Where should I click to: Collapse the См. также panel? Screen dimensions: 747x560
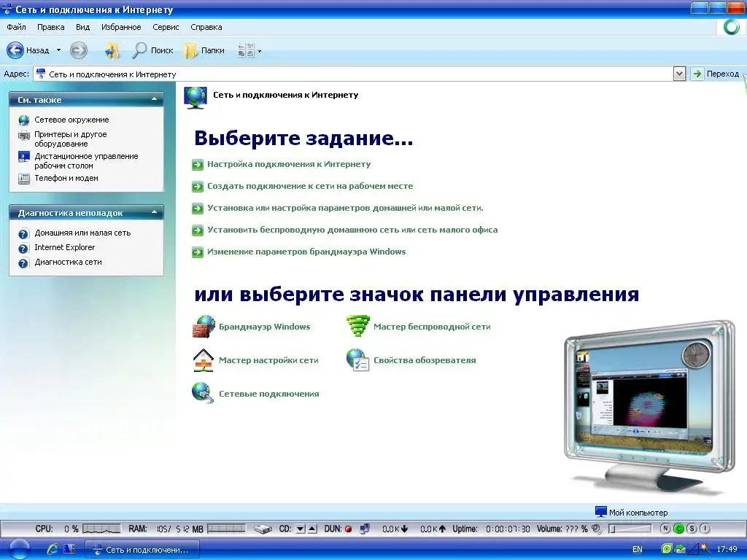[154, 99]
